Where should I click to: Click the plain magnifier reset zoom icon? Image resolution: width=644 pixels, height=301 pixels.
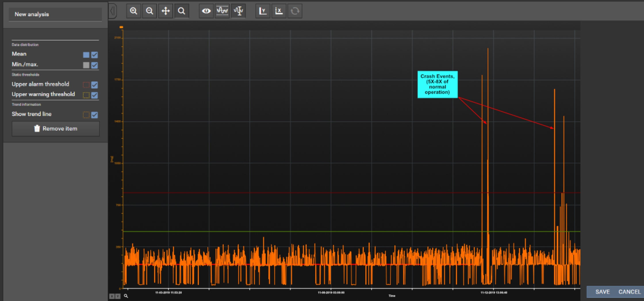pyautogui.click(x=181, y=11)
